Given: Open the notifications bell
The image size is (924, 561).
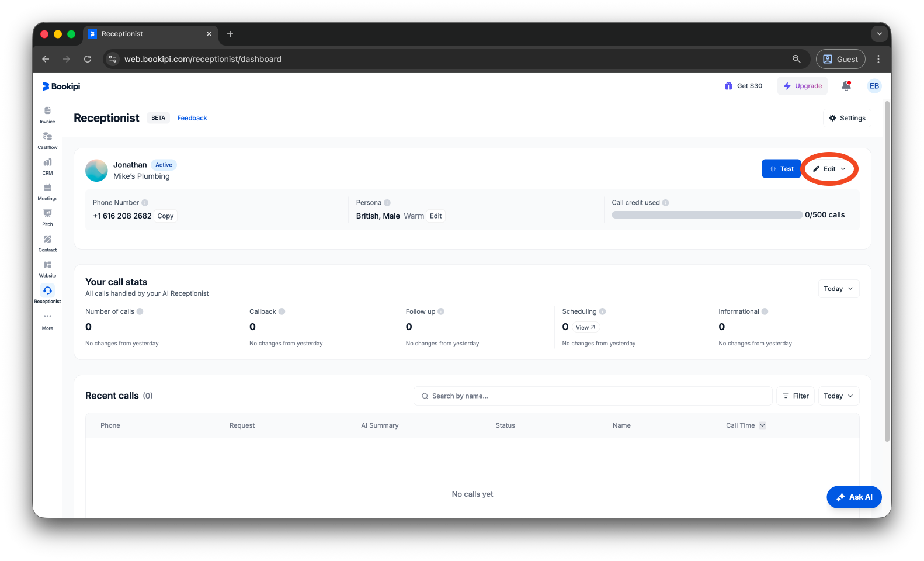Looking at the screenshot, I should point(846,86).
